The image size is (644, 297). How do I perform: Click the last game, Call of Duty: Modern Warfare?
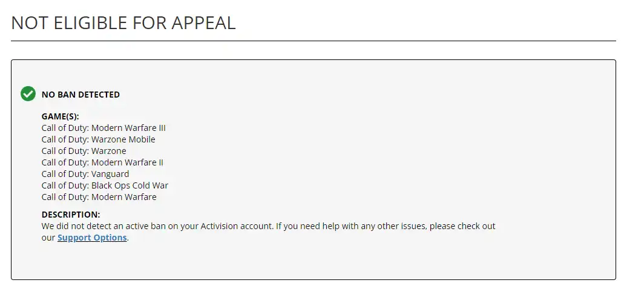coord(99,197)
